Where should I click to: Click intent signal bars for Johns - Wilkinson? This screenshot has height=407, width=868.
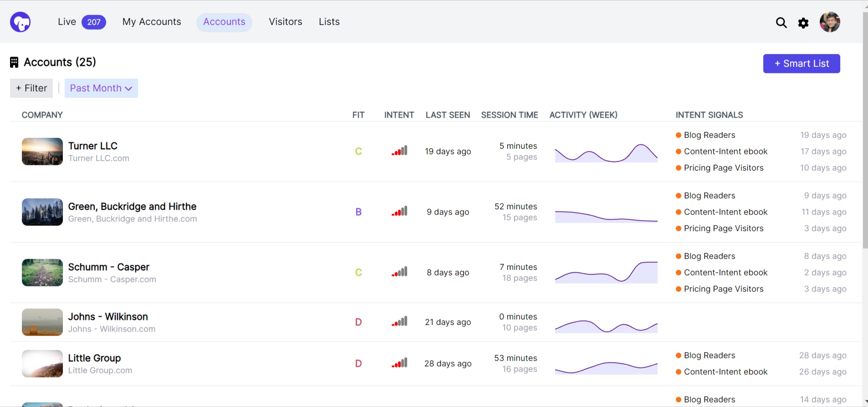pos(399,321)
